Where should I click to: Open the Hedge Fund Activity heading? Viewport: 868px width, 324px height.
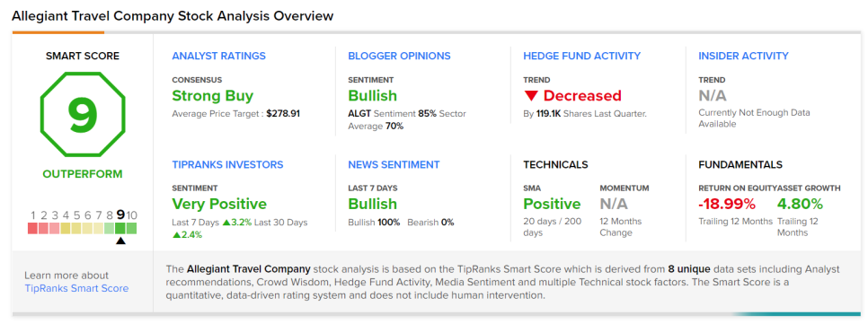click(581, 56)
